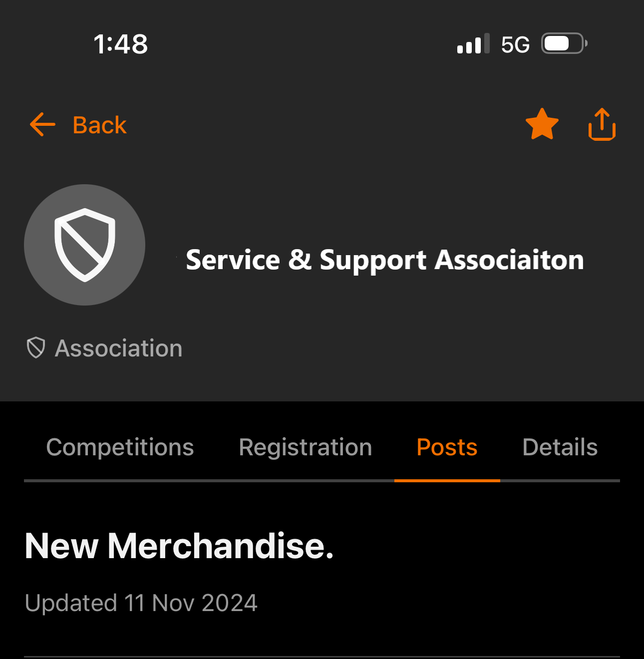644x659 pixels.
Task: Tap the divider line under the post
Action: point(322,657)
